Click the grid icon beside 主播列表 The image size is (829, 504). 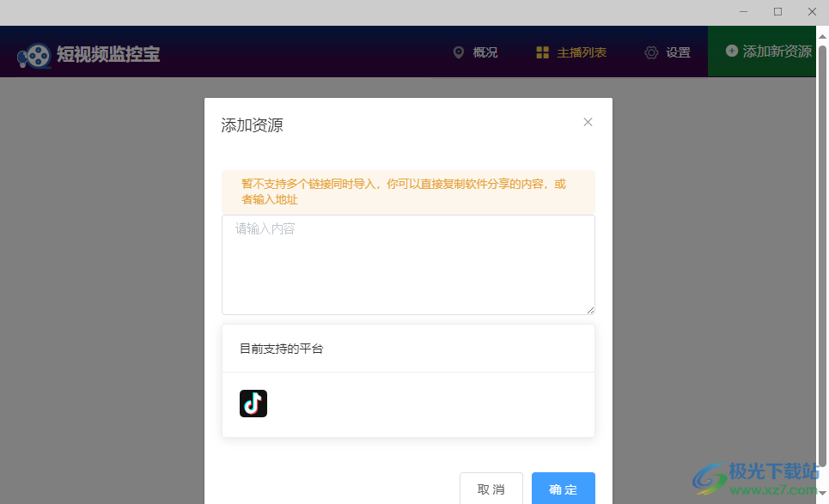[542, 52]
